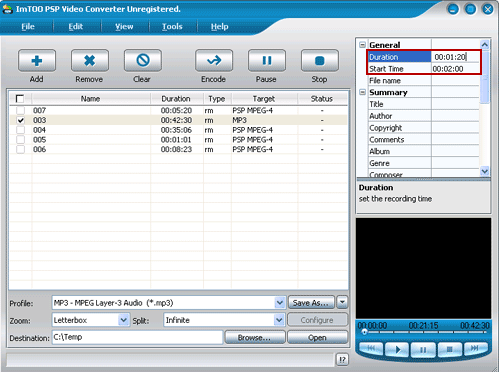Pause the preview player
This screenshot has width=499, height=372.
pyautogui.click(x=423, y=349)
